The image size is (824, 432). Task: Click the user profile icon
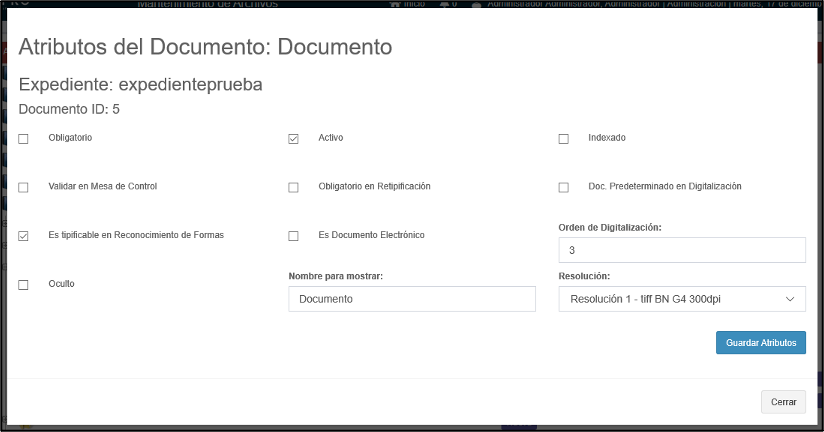[x=476, y=4]
